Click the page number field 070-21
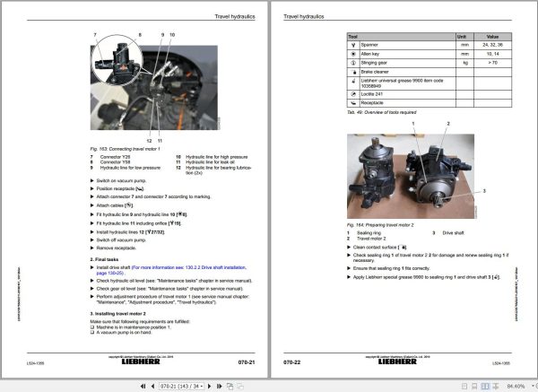Image resolution: width=538 pixels, height=392 pixels. (x=179, y=386)
